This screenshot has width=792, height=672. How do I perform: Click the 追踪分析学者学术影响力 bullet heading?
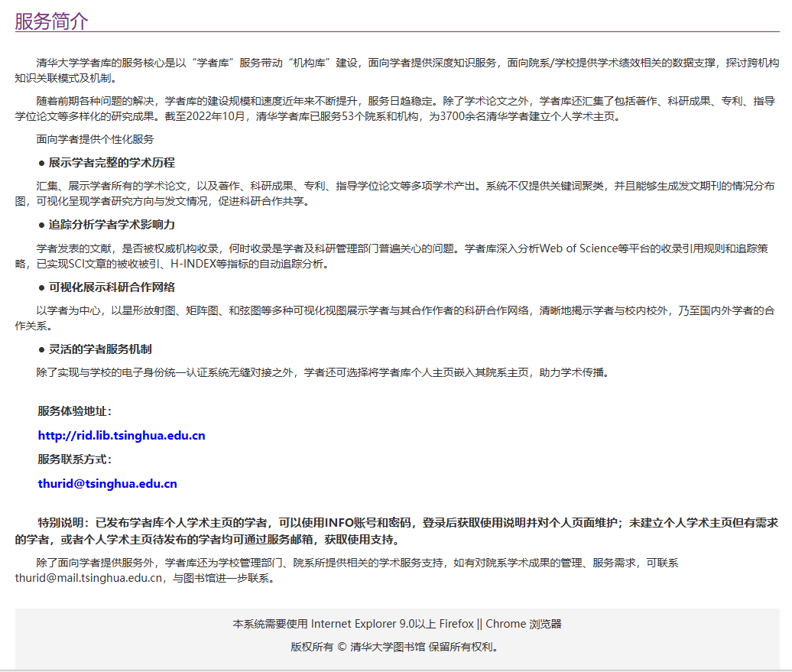112,225
